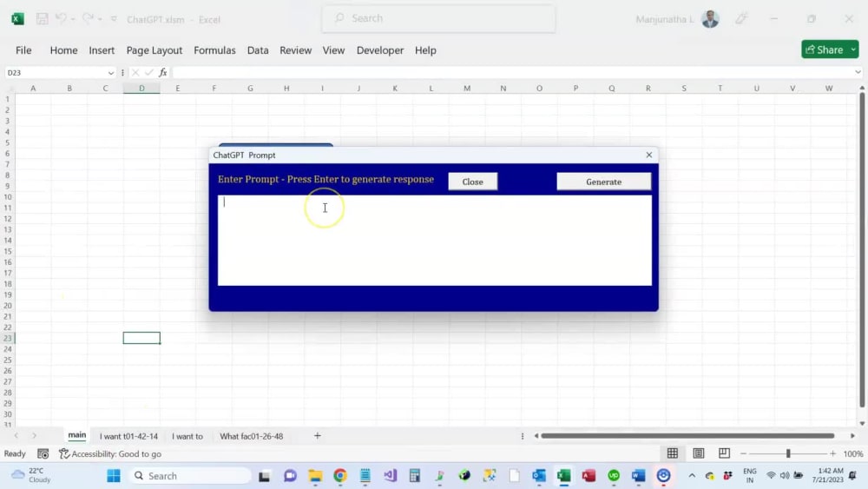
Task: Open Outlook from taskbar
Action: click(x=539, y=476)
